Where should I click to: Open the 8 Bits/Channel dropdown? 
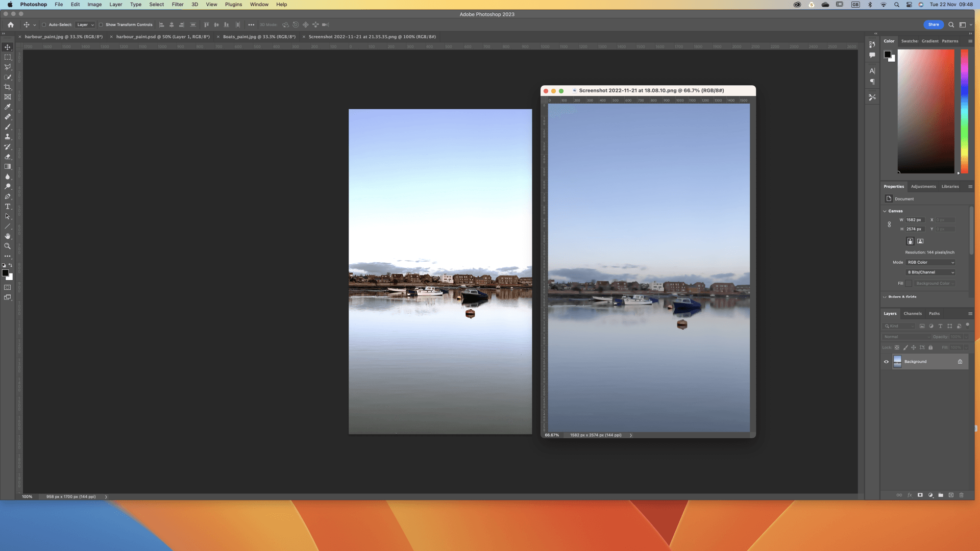(930, 272)
